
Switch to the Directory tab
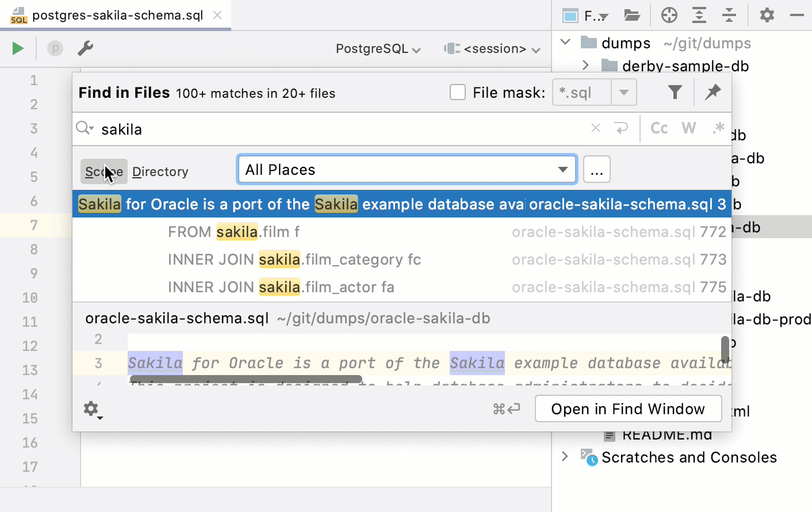click(x=160, y=171)
